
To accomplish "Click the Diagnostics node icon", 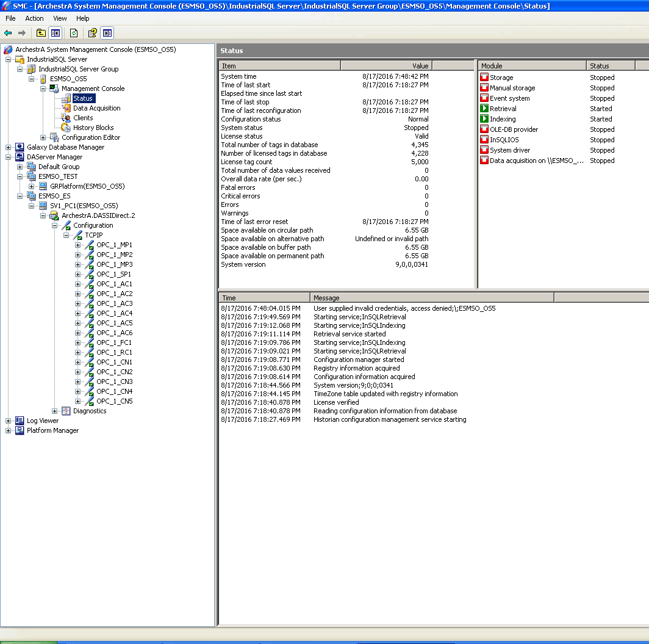I will coord(66,411).
